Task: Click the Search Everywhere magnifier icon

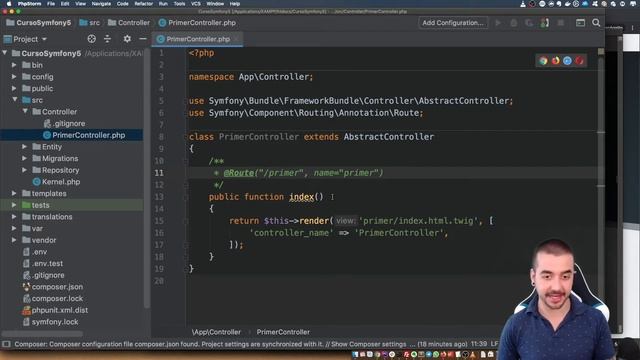Action: coord(596,23)
